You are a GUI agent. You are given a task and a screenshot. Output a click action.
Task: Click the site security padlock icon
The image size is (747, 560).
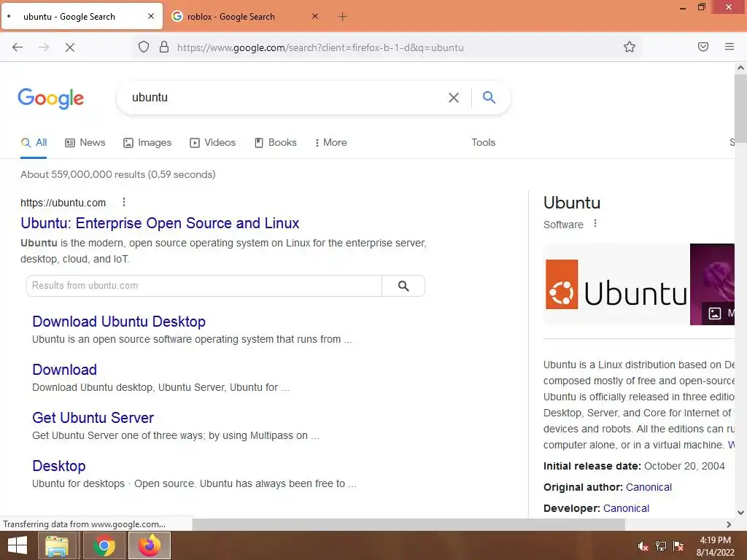(164, 47)
